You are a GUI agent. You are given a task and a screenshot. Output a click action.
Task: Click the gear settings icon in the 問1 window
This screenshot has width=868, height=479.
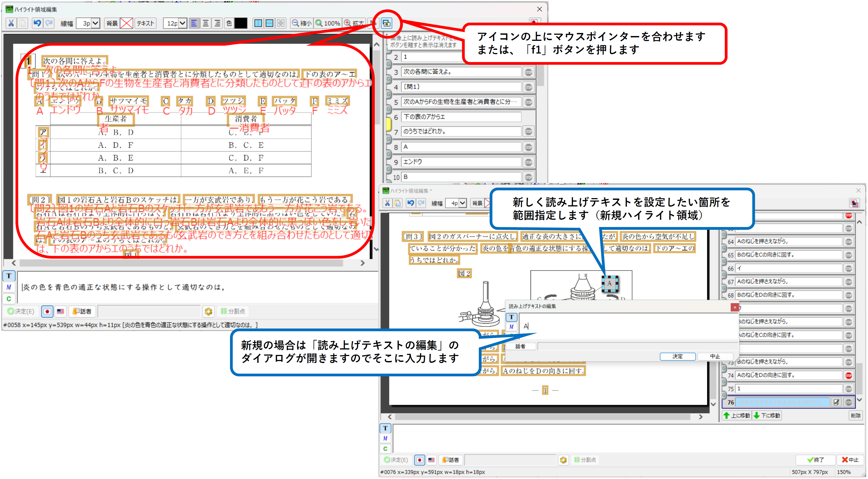tap(209, 311)
